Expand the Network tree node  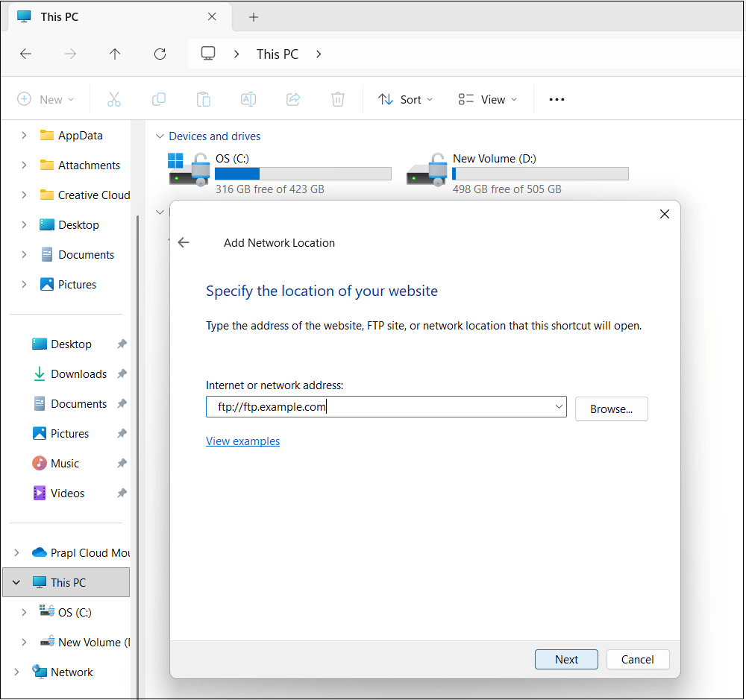16,672
